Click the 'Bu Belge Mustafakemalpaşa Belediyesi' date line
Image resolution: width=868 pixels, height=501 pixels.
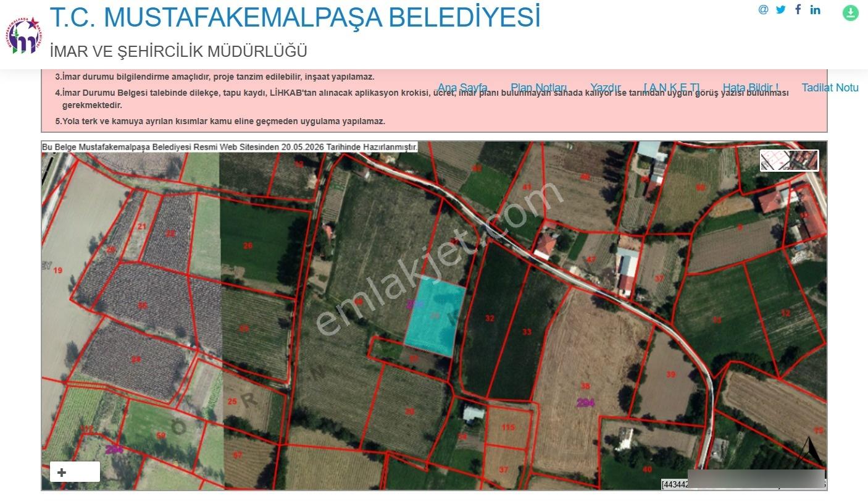tap(230, 147)
